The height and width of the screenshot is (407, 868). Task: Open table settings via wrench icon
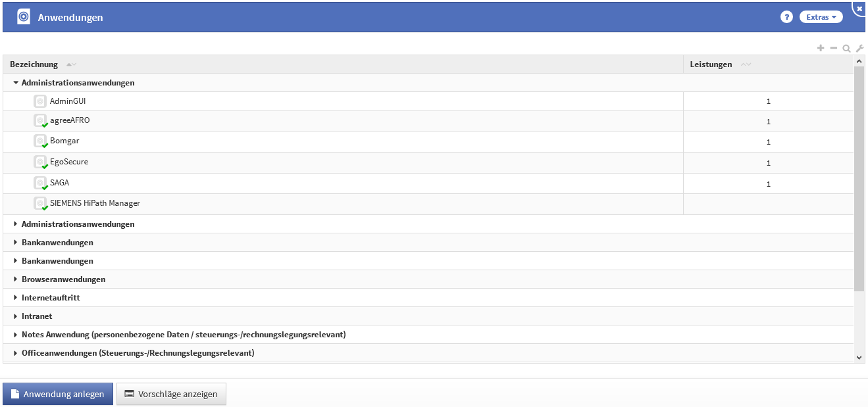859,48
